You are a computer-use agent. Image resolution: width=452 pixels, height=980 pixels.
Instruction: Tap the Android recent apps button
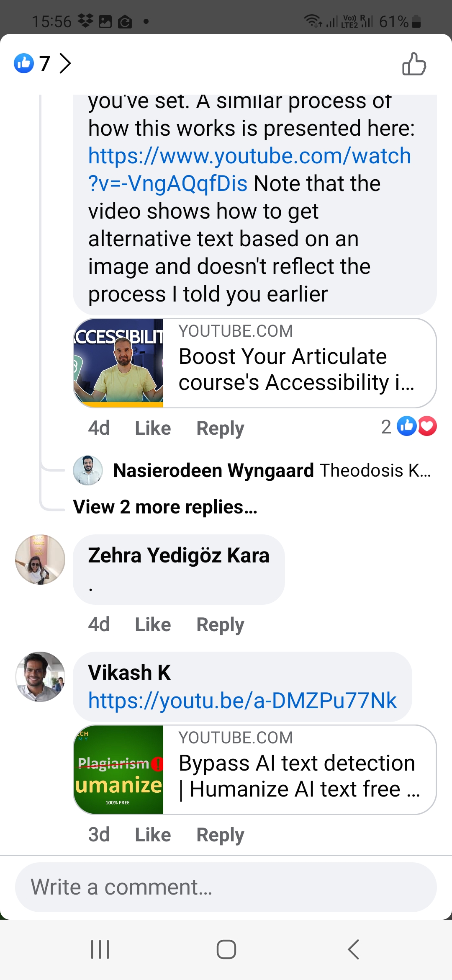click(100, 949)
